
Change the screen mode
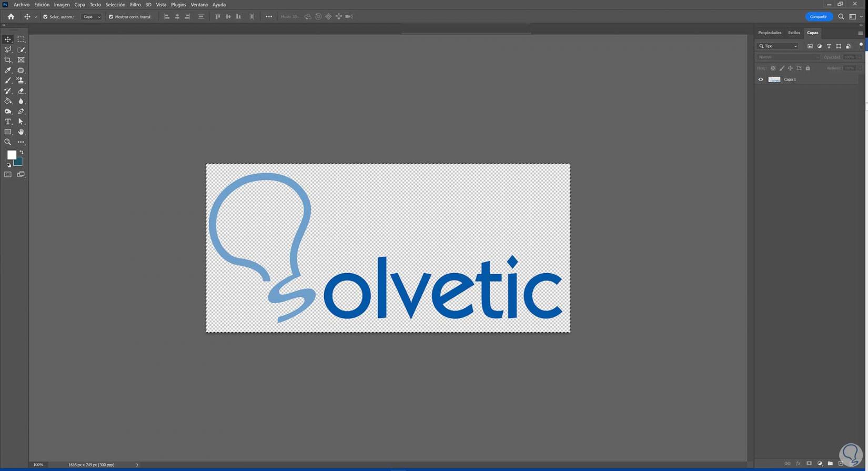point(21,175)
